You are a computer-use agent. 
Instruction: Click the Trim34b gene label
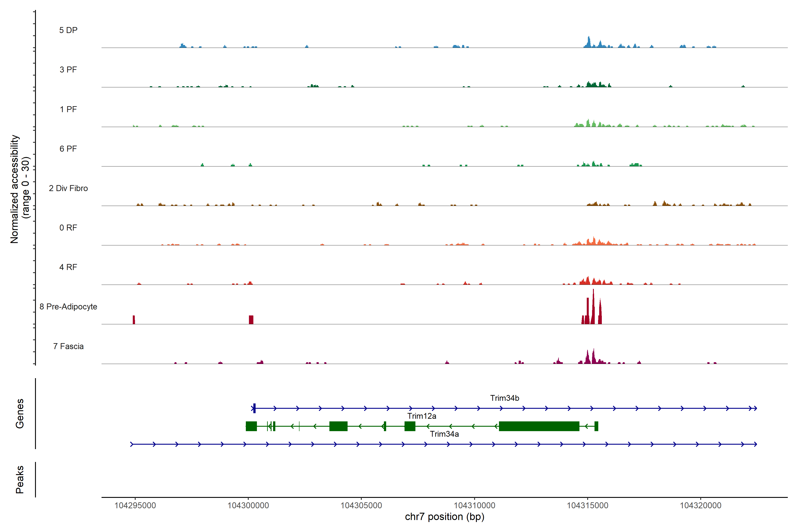505,398
